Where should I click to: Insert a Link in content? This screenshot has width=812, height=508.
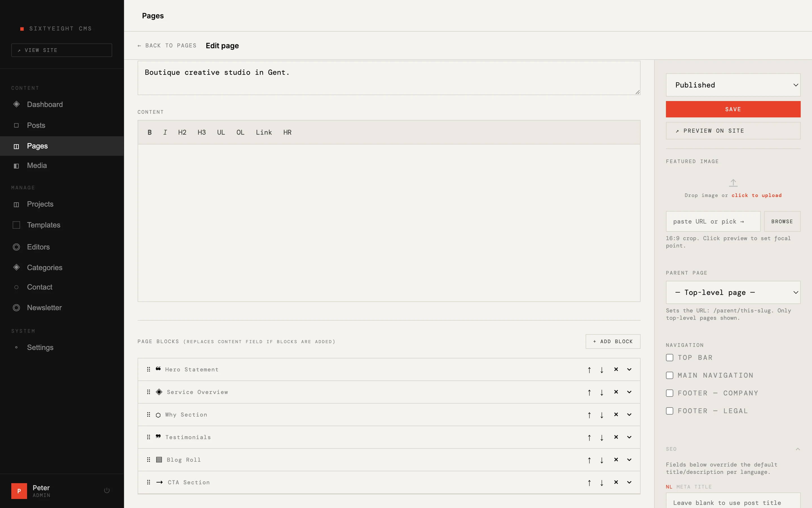[264, 132]
